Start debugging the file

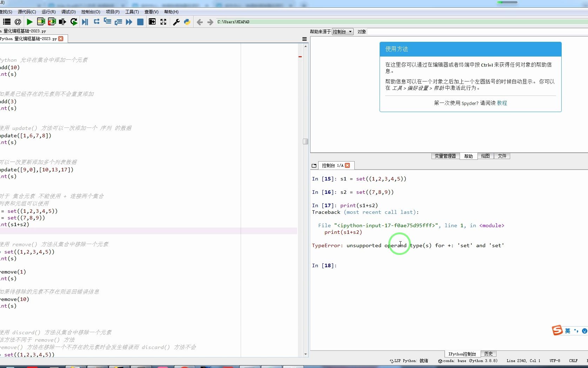(85, 22)
